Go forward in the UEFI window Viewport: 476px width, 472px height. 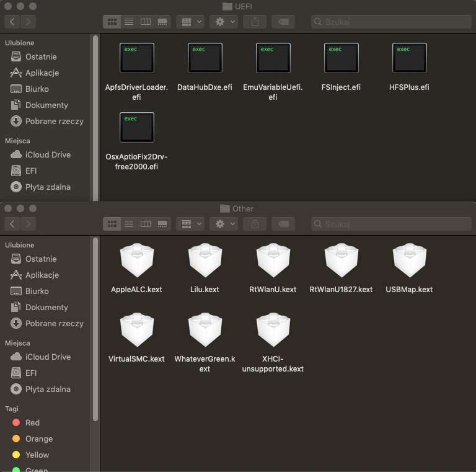click(29, 22)
